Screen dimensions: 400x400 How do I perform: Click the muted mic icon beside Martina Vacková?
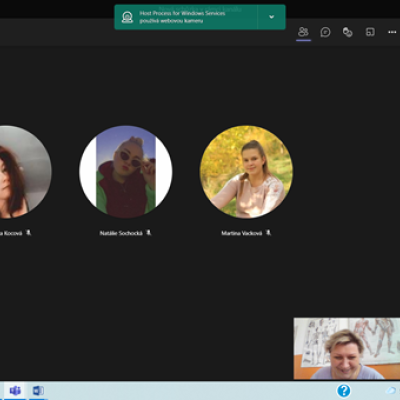pyautogui.click(x=268, y=233)
